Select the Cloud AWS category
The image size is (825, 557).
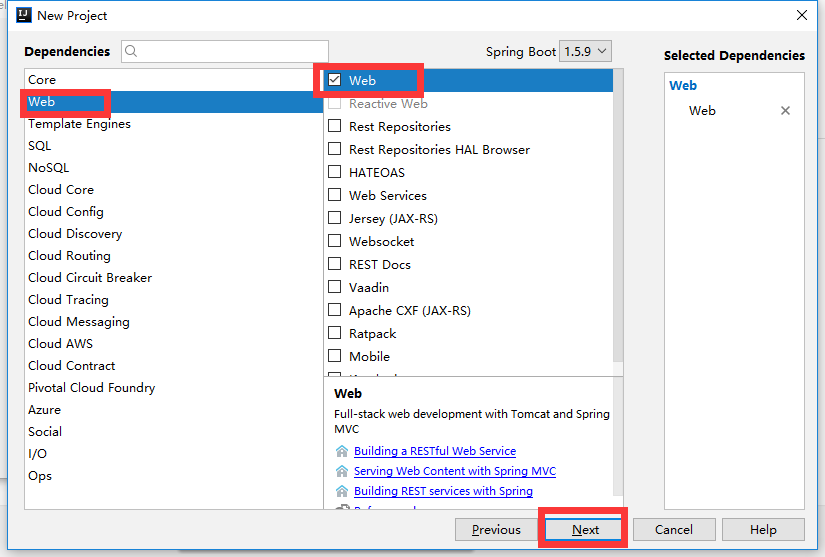click(x=174, y=344)
